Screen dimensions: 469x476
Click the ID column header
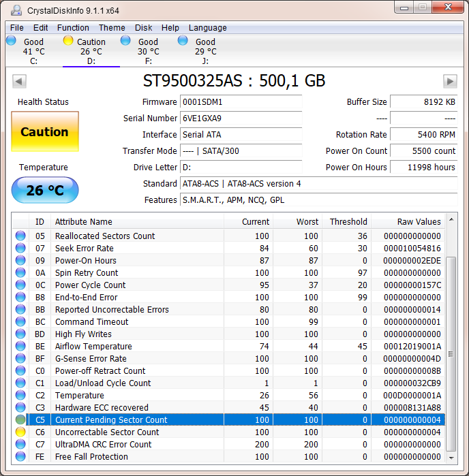pos(40,221)
